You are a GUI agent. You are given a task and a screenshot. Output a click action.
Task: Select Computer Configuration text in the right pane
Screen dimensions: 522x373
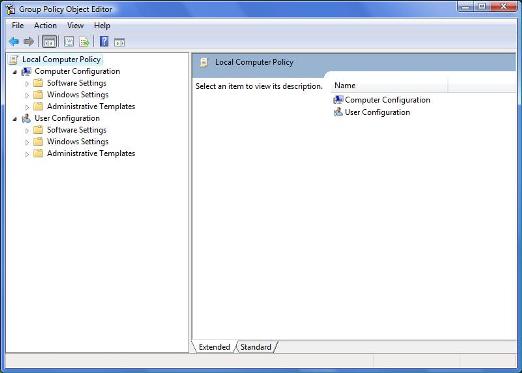[387, 100]
